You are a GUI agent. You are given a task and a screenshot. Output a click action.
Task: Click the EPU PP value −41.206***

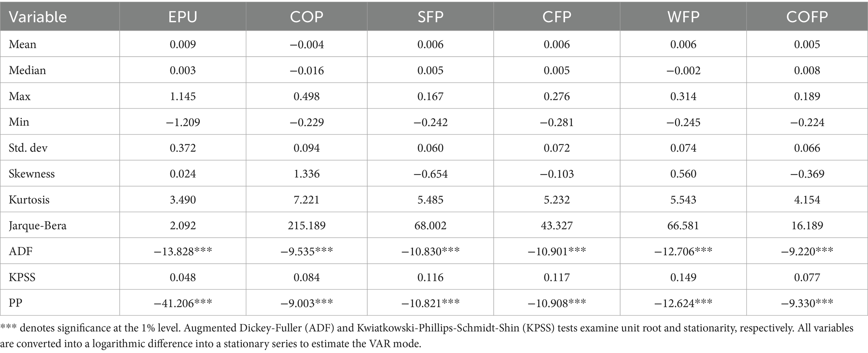[183, 303]
